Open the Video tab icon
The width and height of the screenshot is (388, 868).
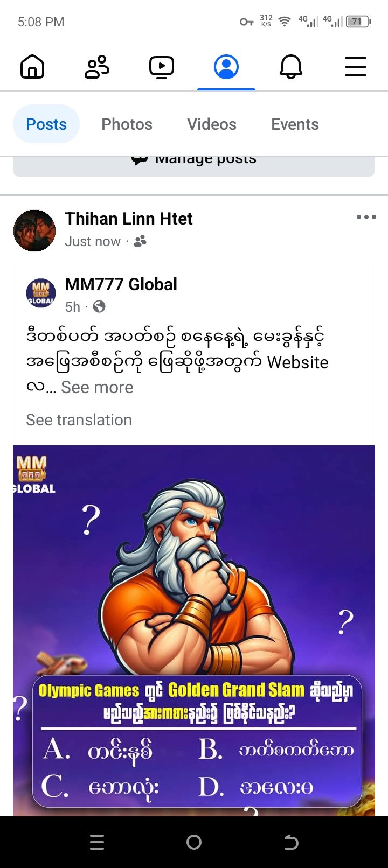[162, 67]
